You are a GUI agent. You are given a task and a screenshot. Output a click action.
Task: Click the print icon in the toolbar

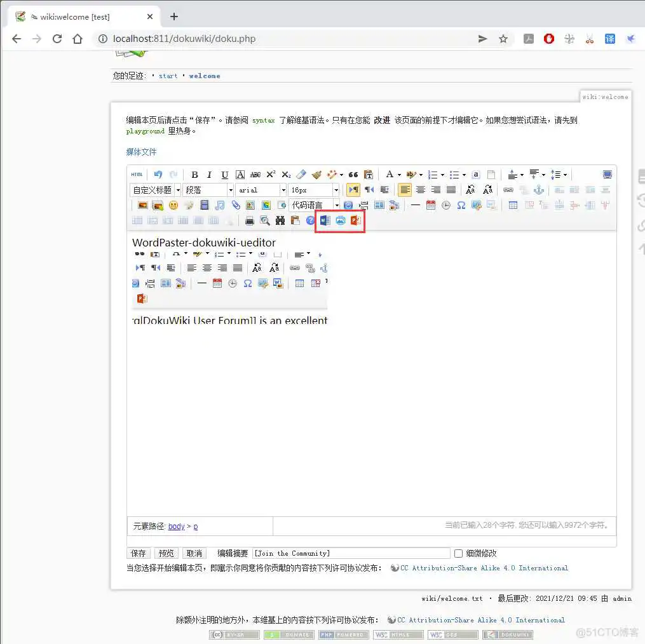tap(250, 221)
